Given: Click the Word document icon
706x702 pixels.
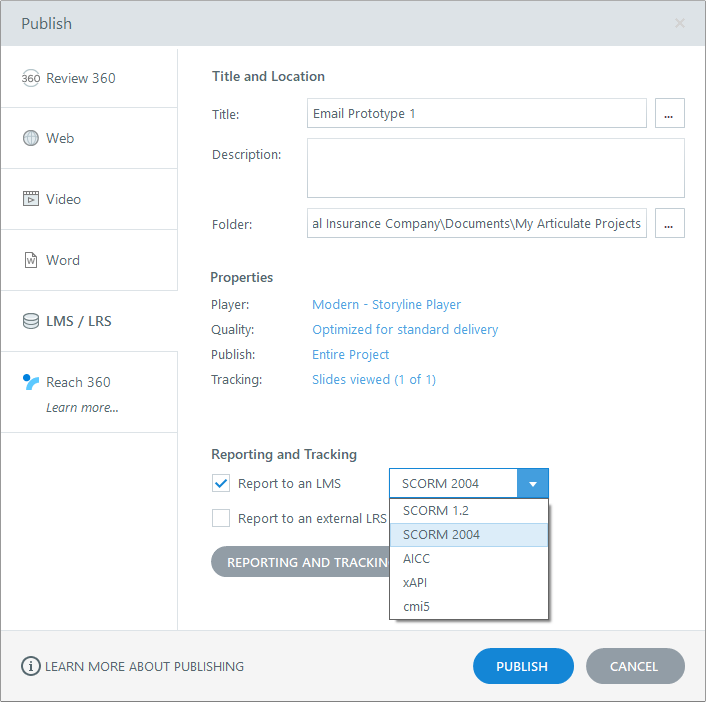Looking at the screenshot, I should [31, 260].
